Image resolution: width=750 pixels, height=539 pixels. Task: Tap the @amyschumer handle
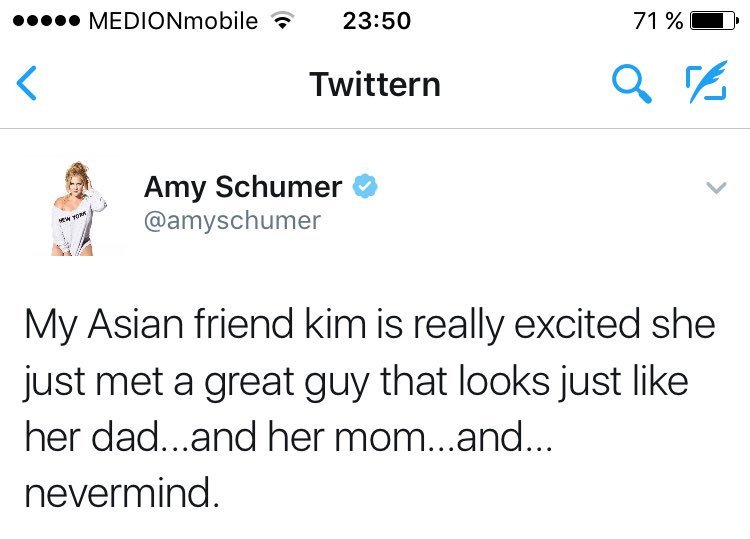click(232, 220)
